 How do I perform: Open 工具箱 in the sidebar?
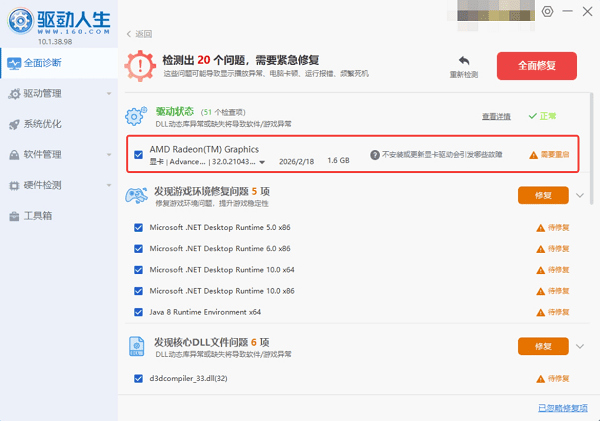pyautogui.click(x=59, y=216)
